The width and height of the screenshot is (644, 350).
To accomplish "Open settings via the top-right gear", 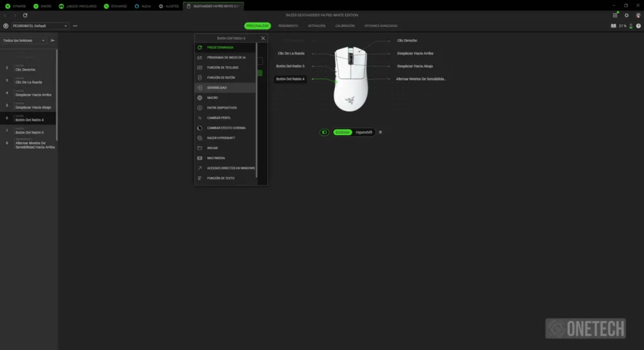I will 627,15.
